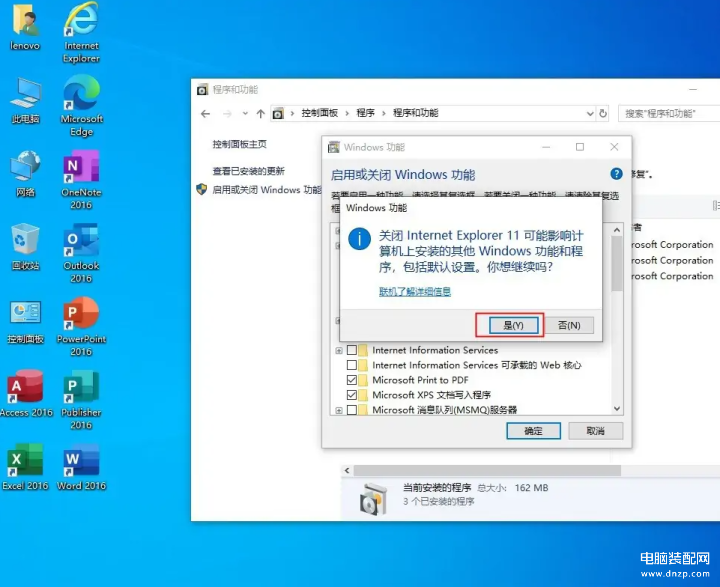Screen dimensions: 720x587
Task: Go up one level in 程序和功能 window
Action: click(x=260, y=113)
